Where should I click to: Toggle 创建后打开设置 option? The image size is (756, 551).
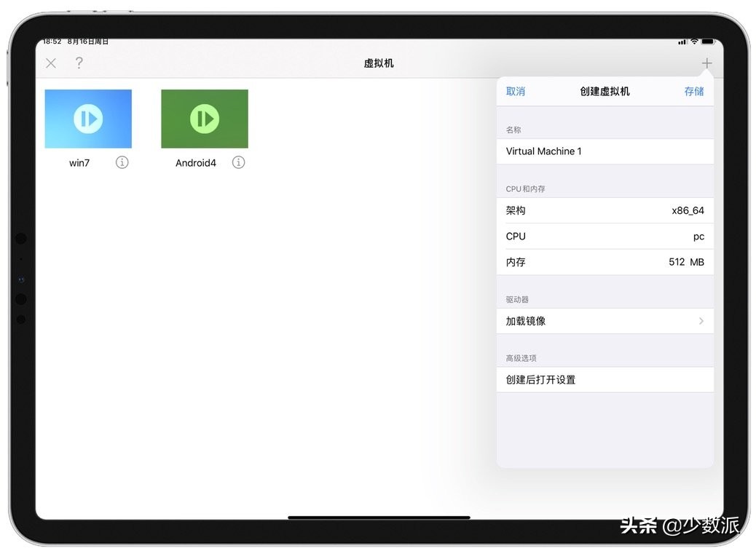606,379
